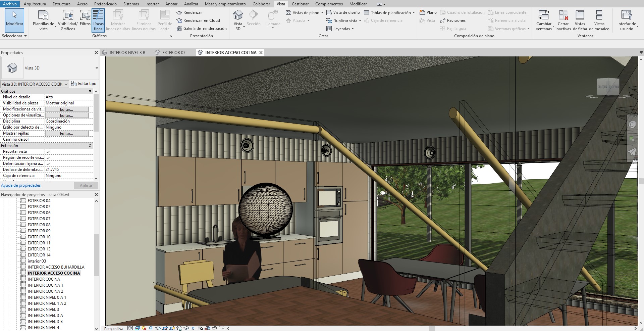Open Plantillas de vista tool

[43, 19]
